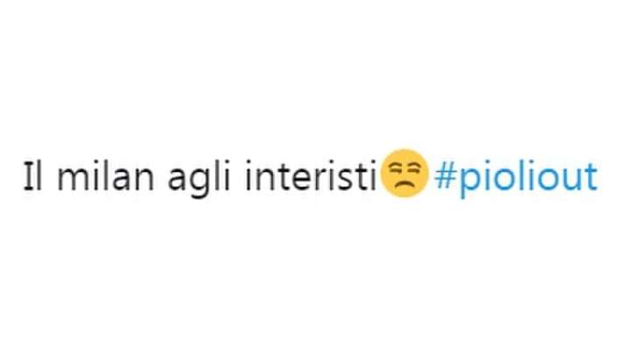
Task: Click the capital letter I in "Il"
Action: click(x=27, y=177)
